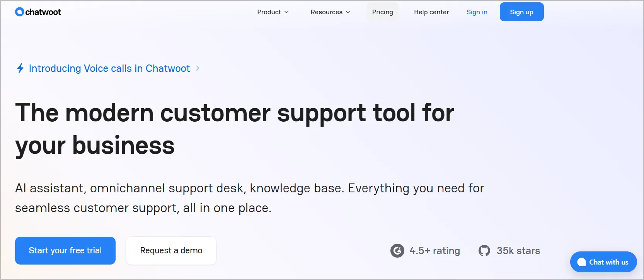644x280 pixels.
Task: Click the 35k stars text
Action: [x=518, y=251]
